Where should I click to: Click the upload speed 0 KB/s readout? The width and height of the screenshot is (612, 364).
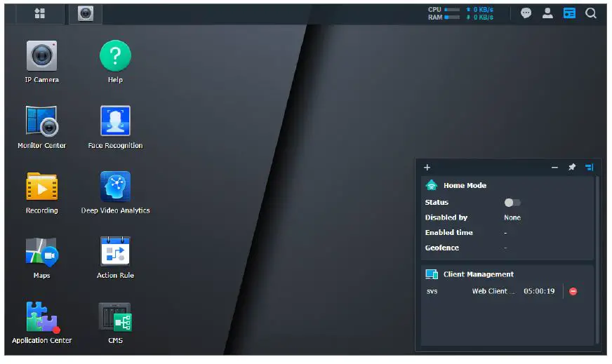pyautogui.click(x=479, y=9)
